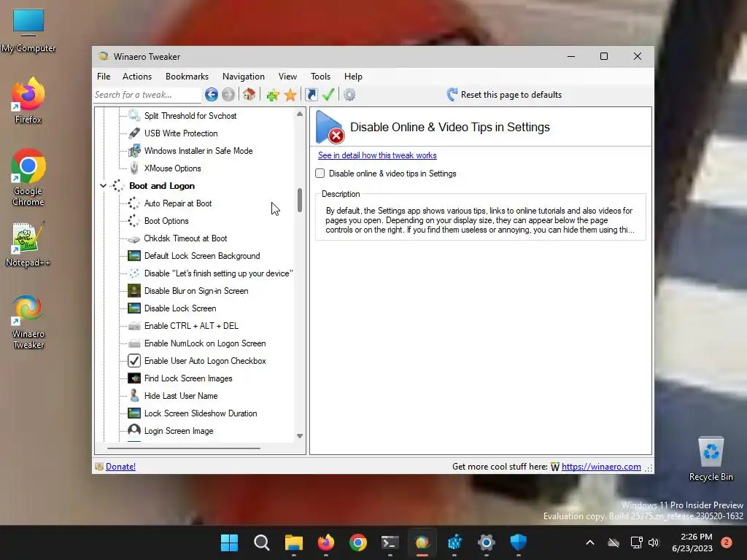This screenshot has height=560, width=747.
Task: Open Windows Terminal from the taskbar
Action: point(390,542)
